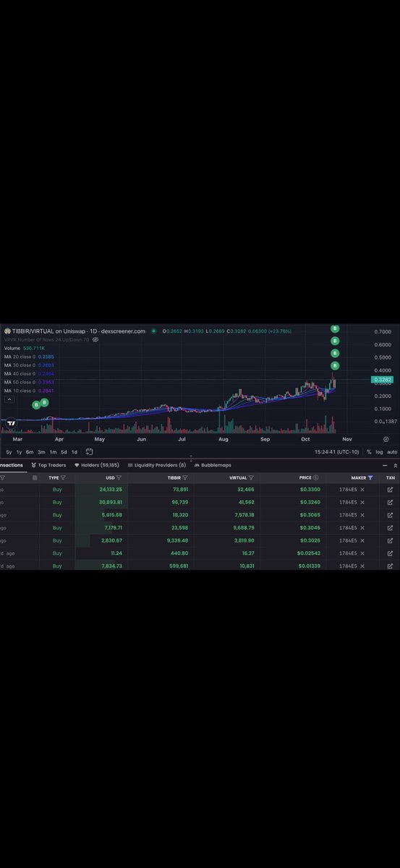The height and width of the screenshot is (868, 400).
Task: Set chart range to 5y
Action: coord(9,451)
